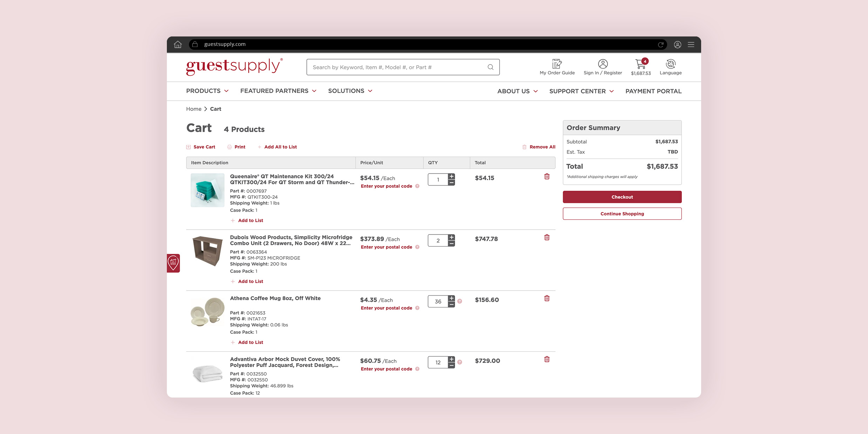
Task: Decrease quantity of Athena Coffee Mug
Action: tap(452, 305)
